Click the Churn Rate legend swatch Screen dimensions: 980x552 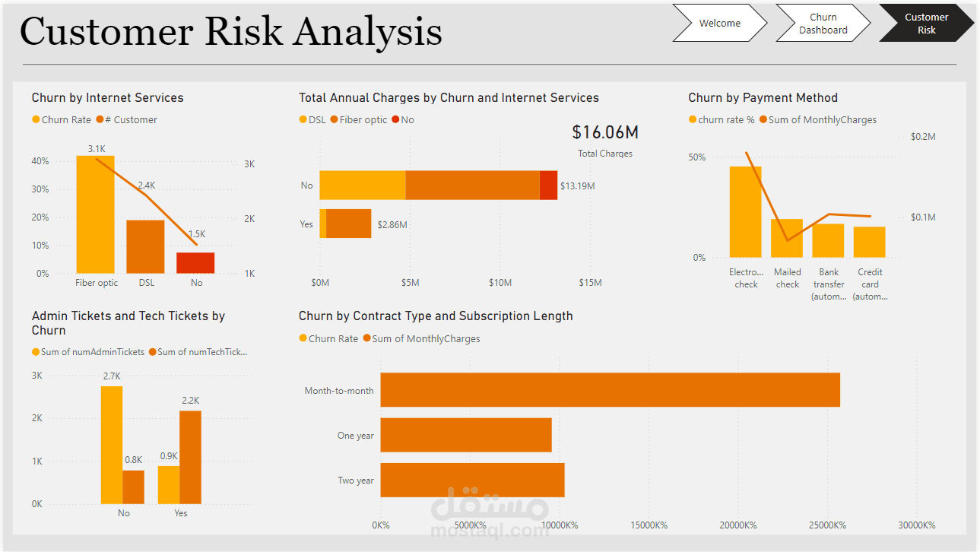36,119
